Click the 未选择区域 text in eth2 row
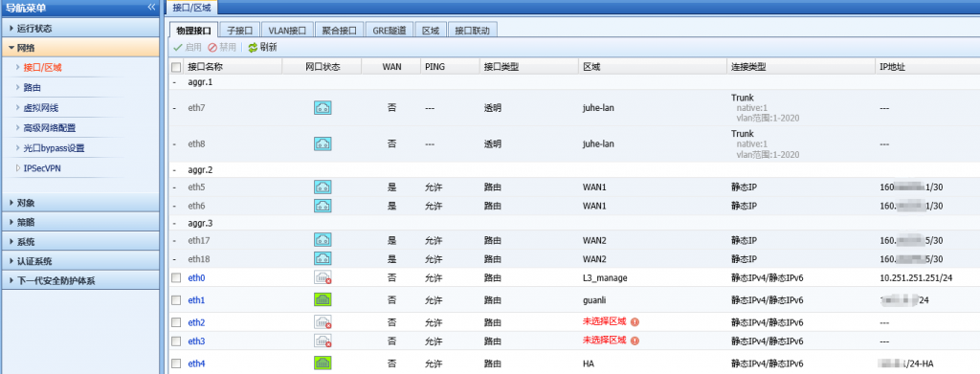 (605, 322)
